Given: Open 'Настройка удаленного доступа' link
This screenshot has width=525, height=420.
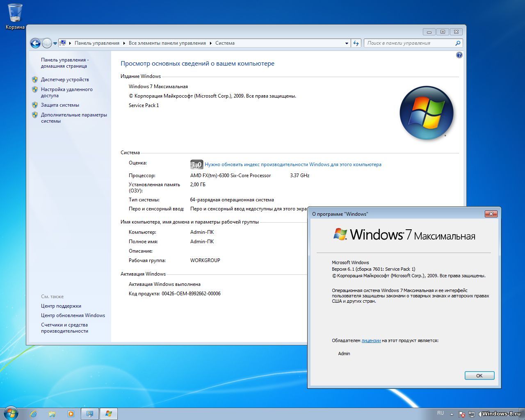Looking at the screenshot, I should click(x=66, y=92).
